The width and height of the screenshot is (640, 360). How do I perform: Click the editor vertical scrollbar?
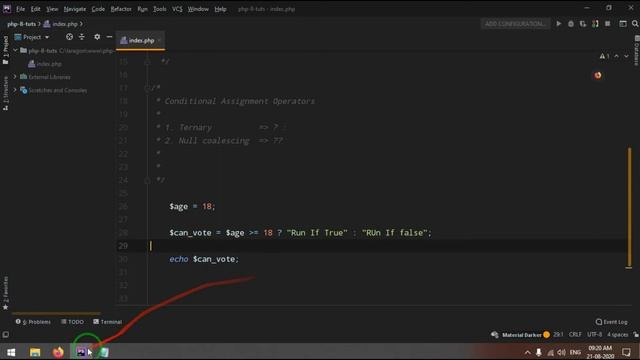point(629,207)
